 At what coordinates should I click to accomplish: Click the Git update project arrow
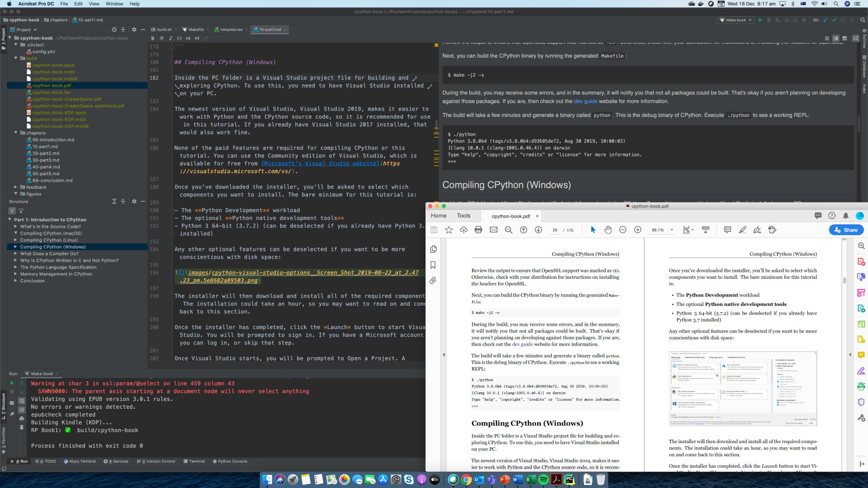tap(825, 20)
